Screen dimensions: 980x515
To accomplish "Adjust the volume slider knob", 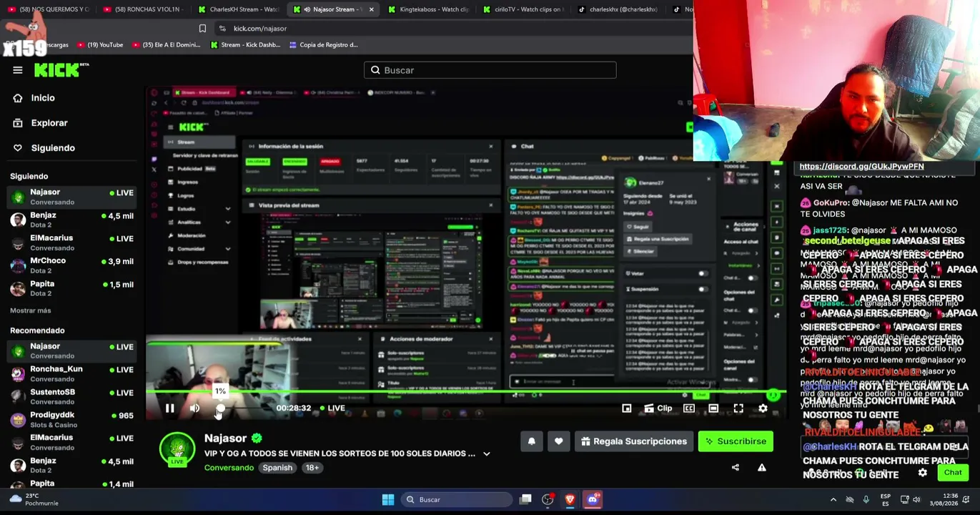I will [220, 408].
